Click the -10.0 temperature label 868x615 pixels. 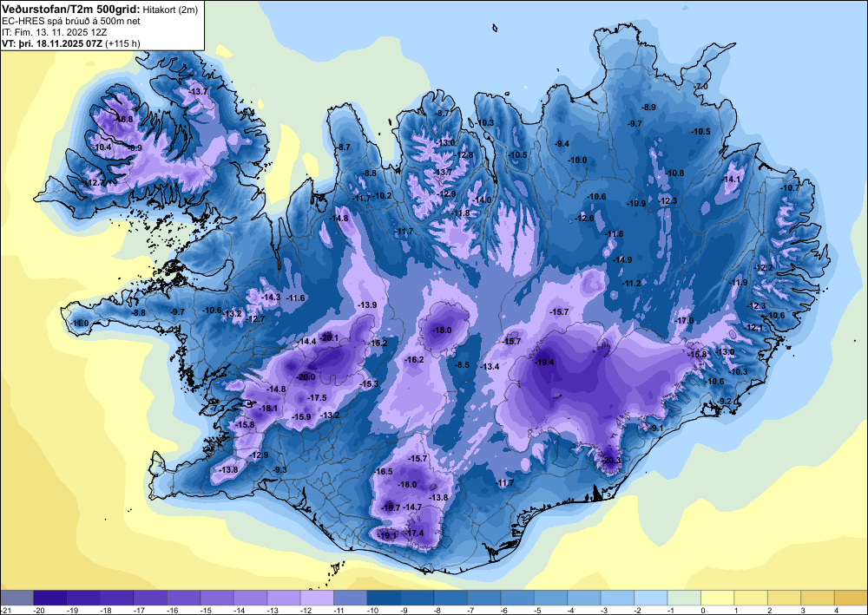[577, 160]
